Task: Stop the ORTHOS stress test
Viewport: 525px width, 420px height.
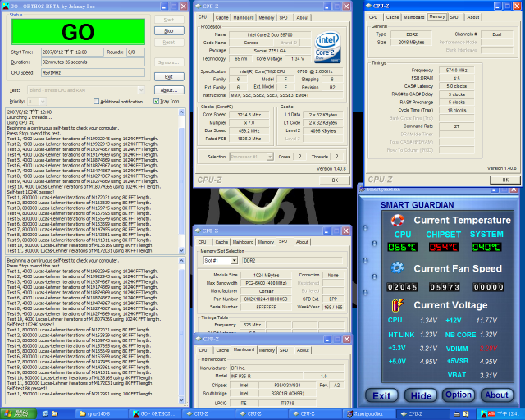Action: pyautogui.click(x=169, y=31)
